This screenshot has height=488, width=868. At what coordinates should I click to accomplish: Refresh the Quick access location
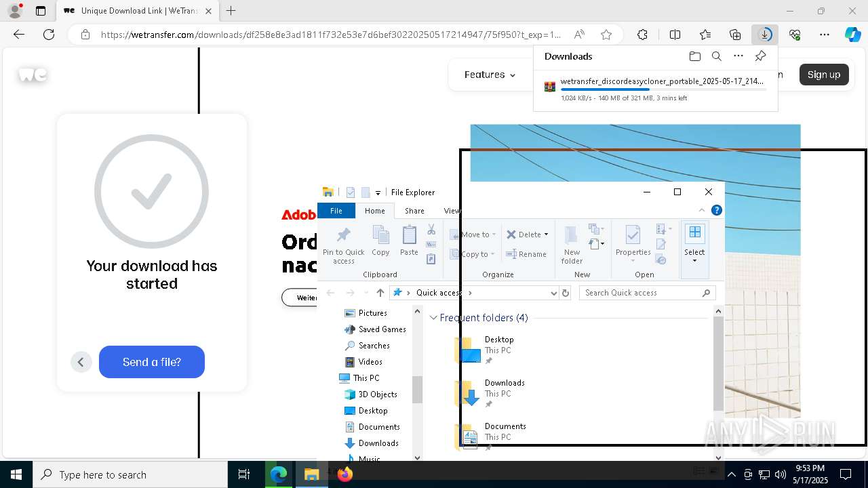[566, 293]
